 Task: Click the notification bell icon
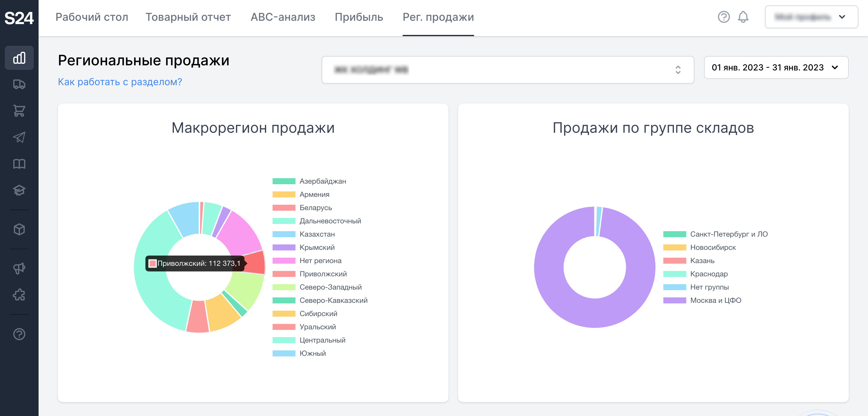743,17
